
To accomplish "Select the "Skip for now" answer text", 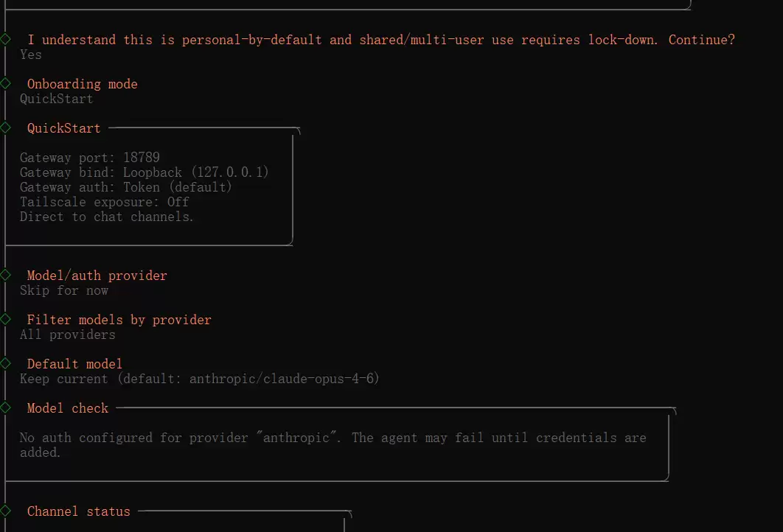I will pos(64,290).
